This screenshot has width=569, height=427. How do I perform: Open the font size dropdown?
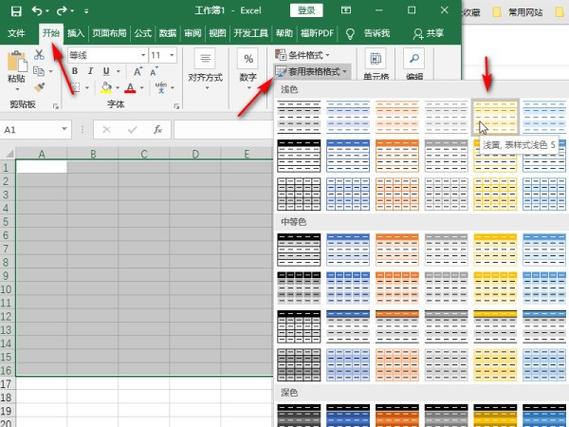172,56
